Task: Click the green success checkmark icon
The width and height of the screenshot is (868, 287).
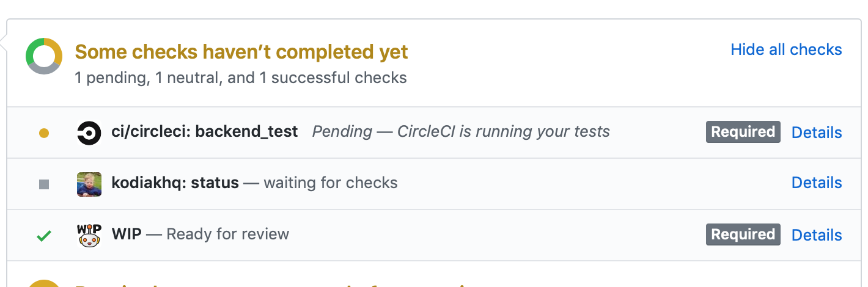Action: 44,236
